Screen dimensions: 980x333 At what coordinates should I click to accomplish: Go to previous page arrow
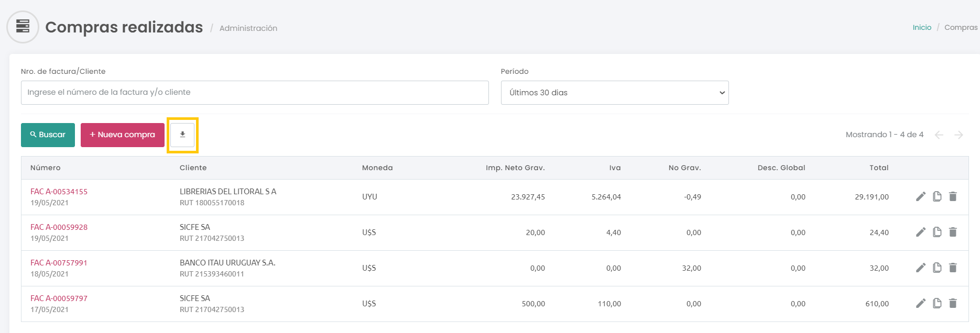[939, 135]
